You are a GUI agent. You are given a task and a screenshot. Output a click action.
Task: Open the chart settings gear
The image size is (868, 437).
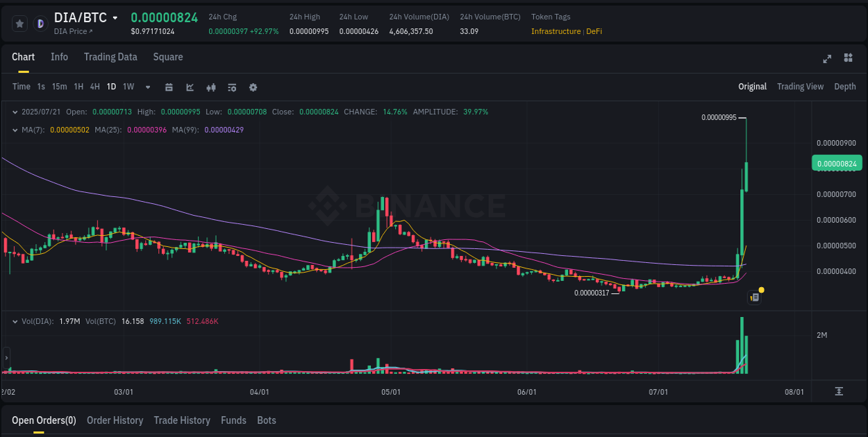(x=252, y=87)
